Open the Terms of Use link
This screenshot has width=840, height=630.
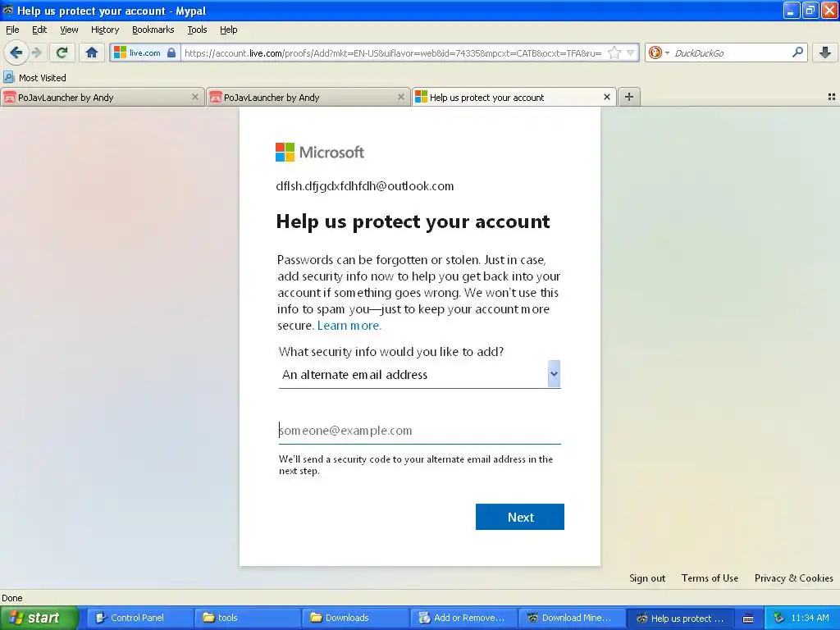pos(710,578)
